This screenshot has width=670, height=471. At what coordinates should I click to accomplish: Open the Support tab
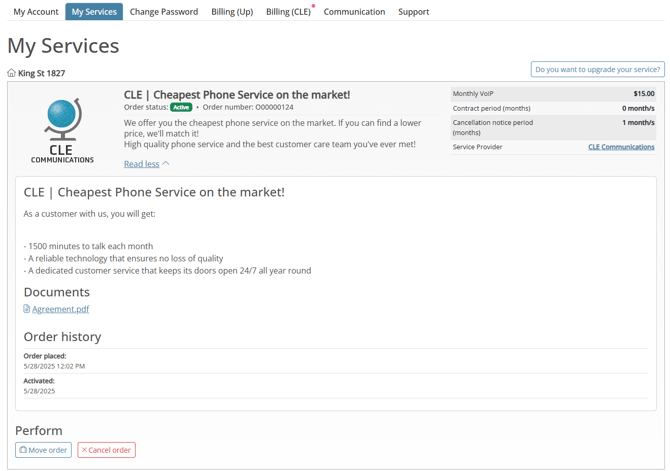pyautogui.click(x=413, y=12)
